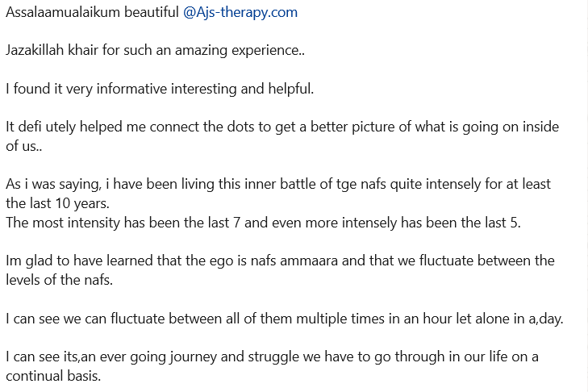Click the line "the last 10 years."
Screen dimensions: 588x392
click(57, 203)
